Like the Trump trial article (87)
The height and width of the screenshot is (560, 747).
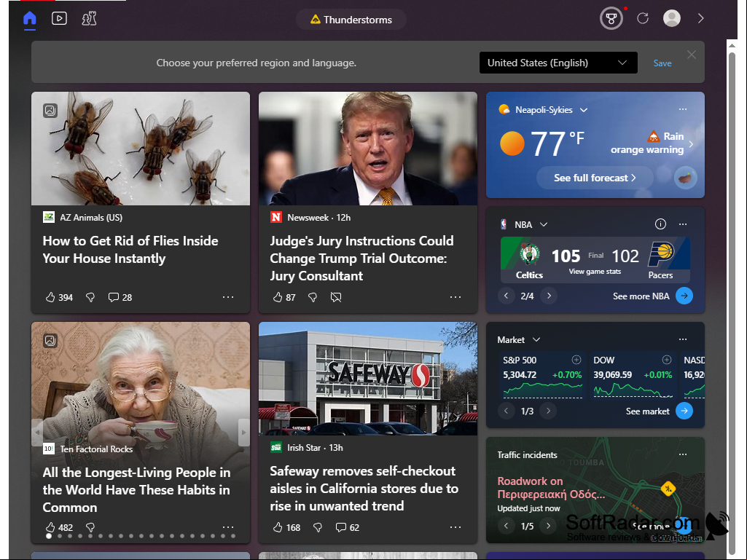(x=284, y=297)
